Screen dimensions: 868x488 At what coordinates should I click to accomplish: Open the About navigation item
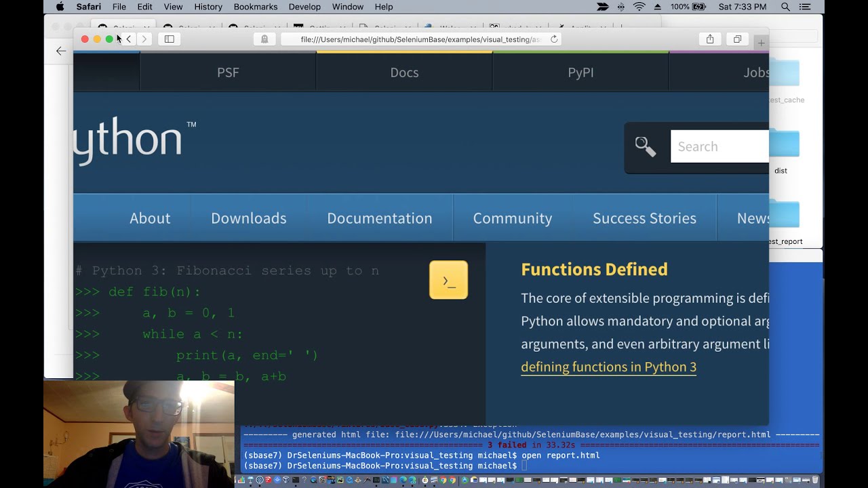150,218
